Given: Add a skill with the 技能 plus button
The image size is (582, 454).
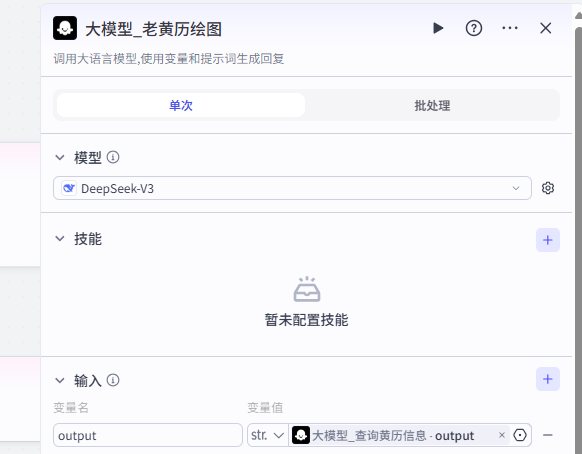Looking at the screenshot, I should [547, 240].
